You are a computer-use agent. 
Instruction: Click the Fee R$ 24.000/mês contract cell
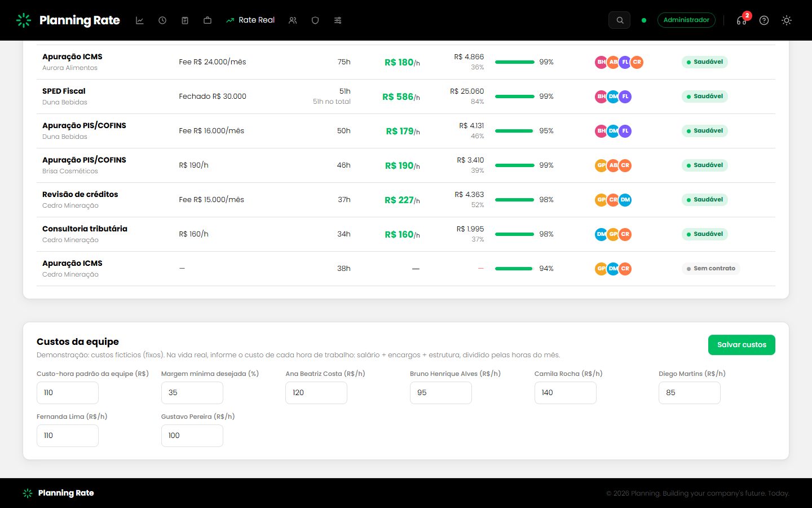(213, 62)
